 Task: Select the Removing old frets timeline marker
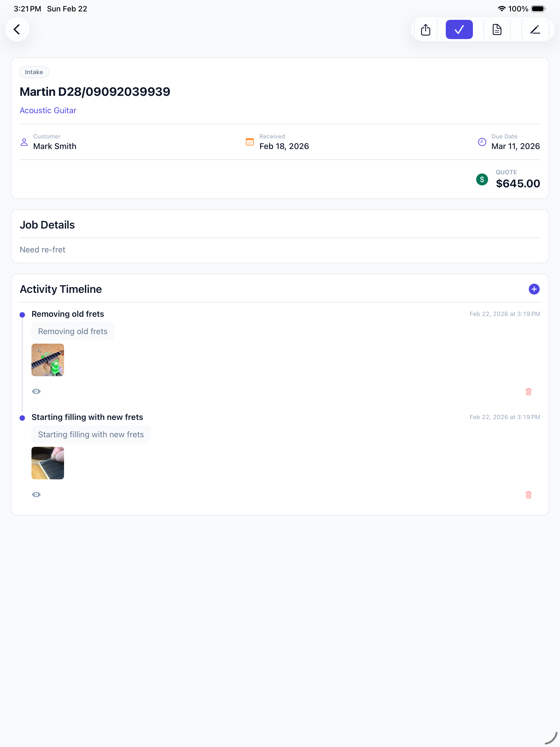[22, 315]
